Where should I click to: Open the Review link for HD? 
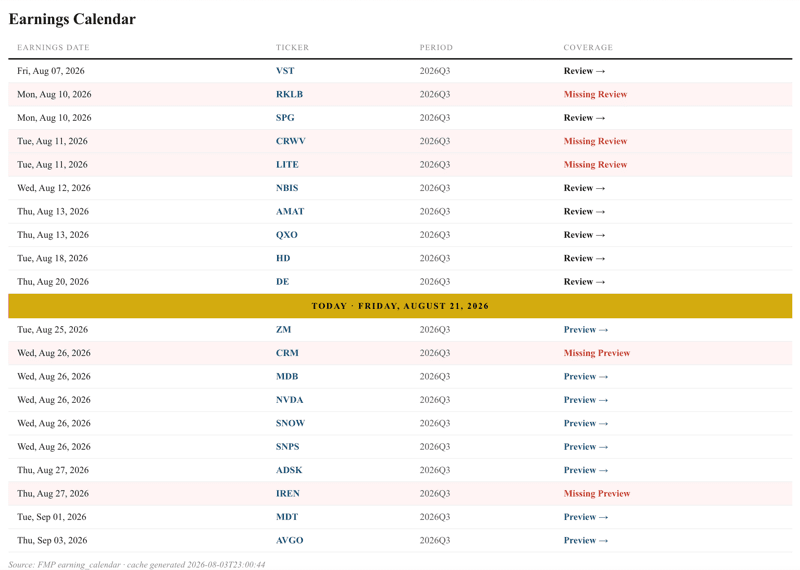[584, 259]
